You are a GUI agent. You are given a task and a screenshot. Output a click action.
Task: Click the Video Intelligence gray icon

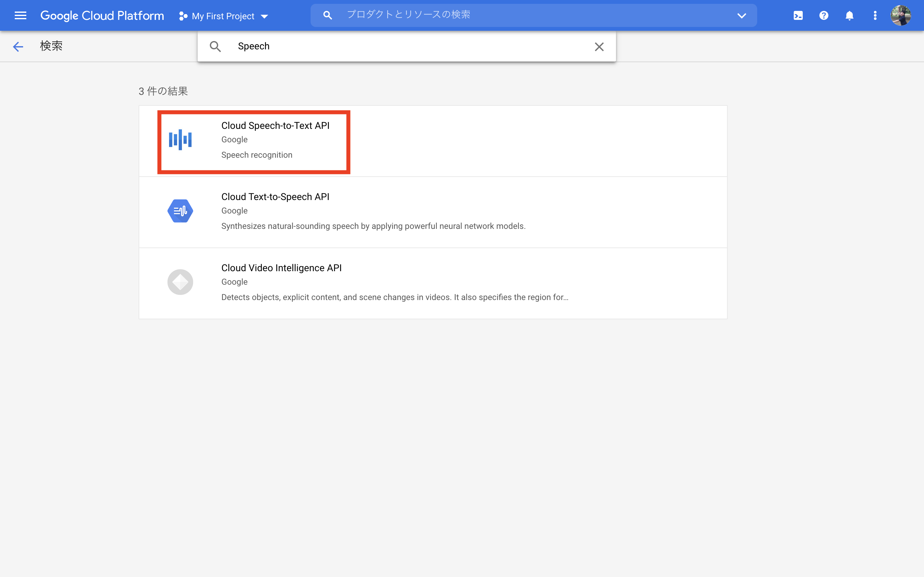pyautogui.click(x=180, y=282)
